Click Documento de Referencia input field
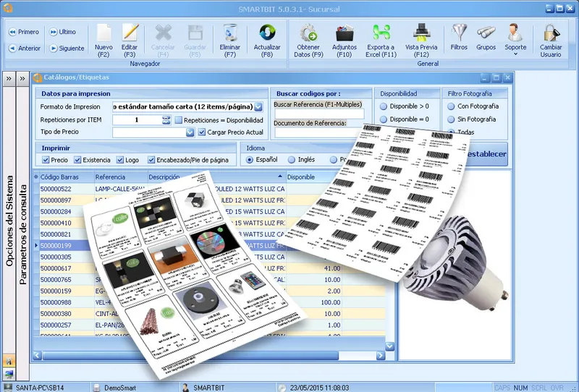Viewport: 579px width, 392px height. [x=318, y=132]
